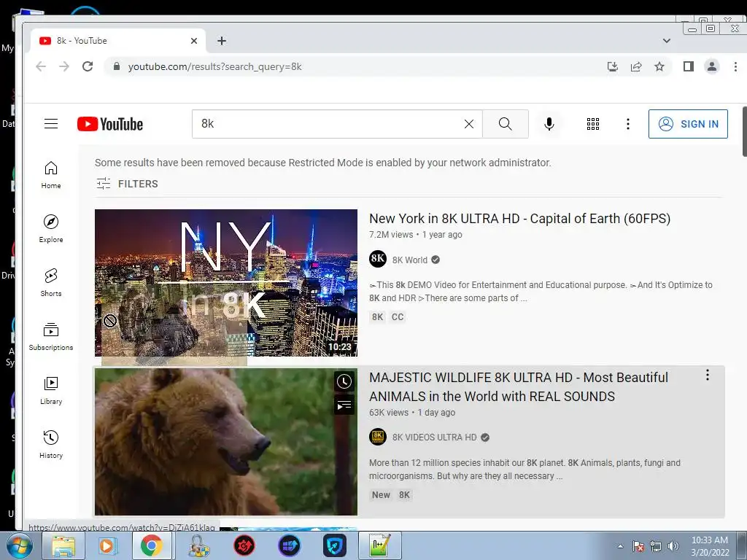Click the page vertical scrollbar thumb
Screen dimensions: 747x560
pos(744,131)
